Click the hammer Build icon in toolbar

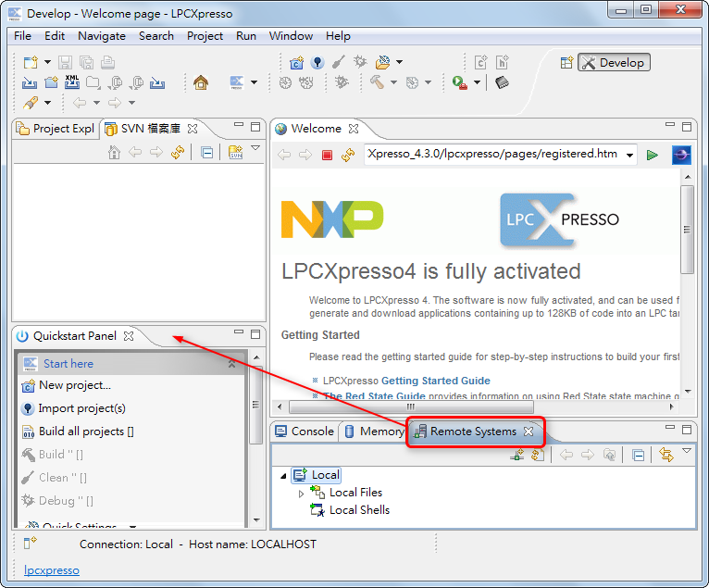(377, 82)
